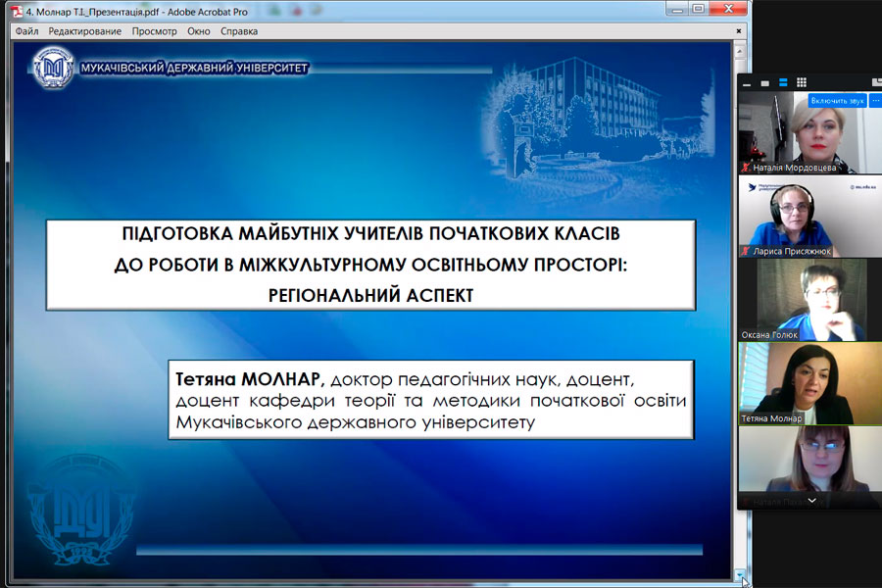Hide the Zoom video panel with the dash icon
The image size is (882, 588).
(747, 83)
